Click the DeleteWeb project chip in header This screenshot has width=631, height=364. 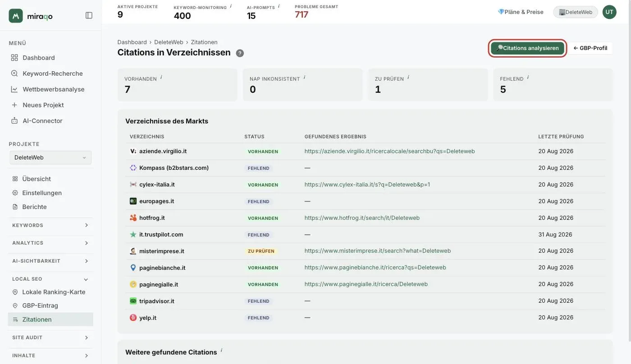point(576,12)
